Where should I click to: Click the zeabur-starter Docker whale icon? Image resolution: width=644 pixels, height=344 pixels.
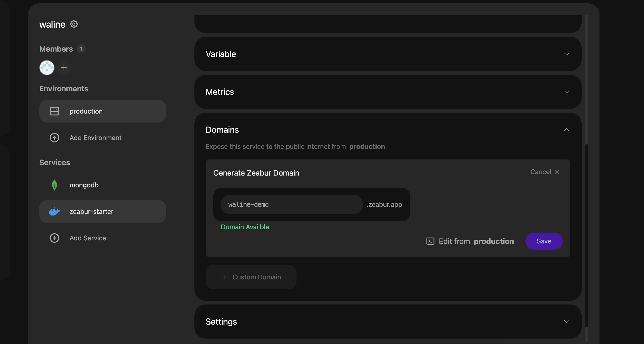[54, 212]
